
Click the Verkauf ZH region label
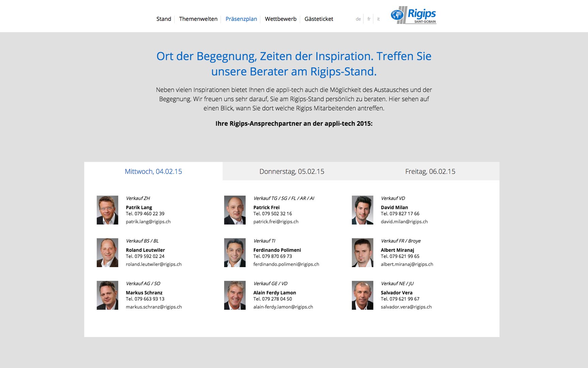point(138,198)
